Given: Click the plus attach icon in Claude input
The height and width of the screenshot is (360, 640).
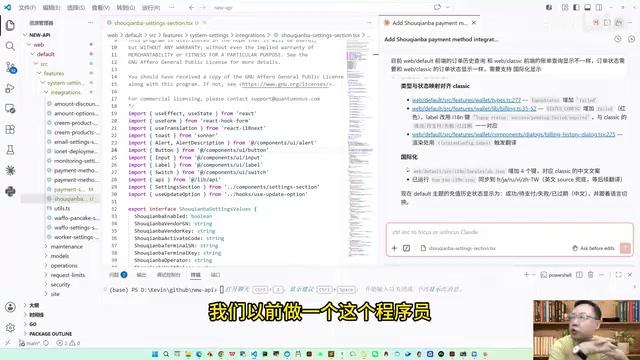Looking at the screenshot, I should [394, 248].
